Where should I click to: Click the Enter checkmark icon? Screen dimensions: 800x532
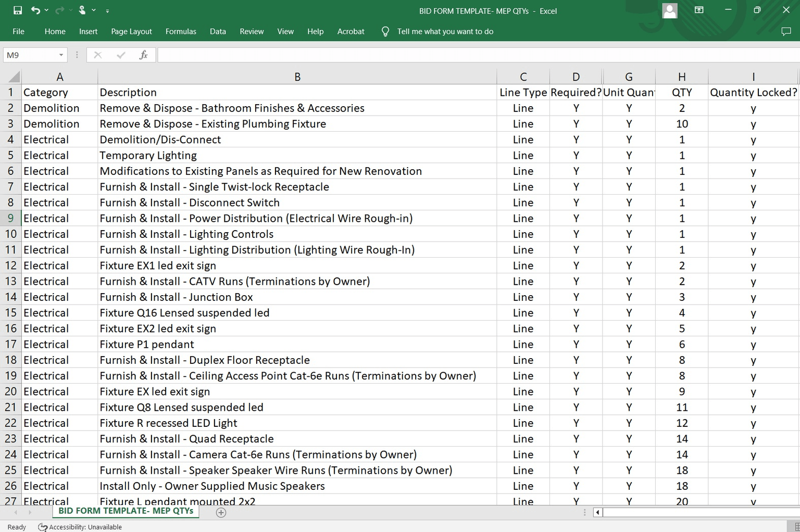pyautogui.click(x=121, y=55)
